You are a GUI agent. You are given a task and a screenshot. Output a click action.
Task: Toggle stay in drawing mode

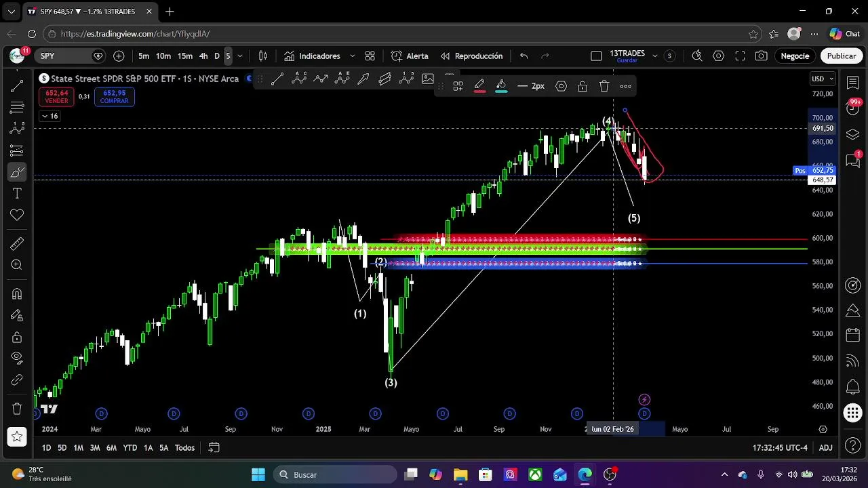coord(17,315)
